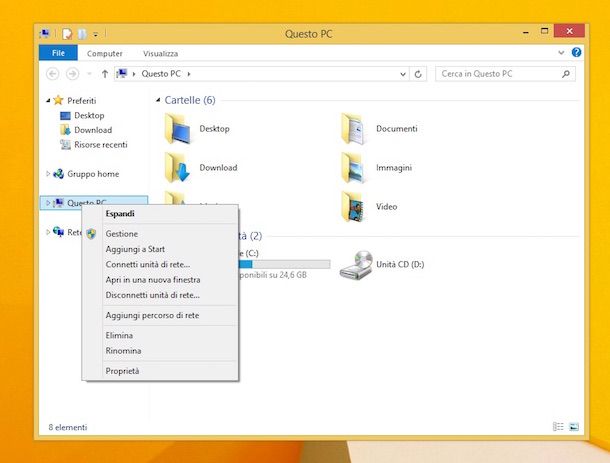Expand the address bar history dropdown

[403, 74]
